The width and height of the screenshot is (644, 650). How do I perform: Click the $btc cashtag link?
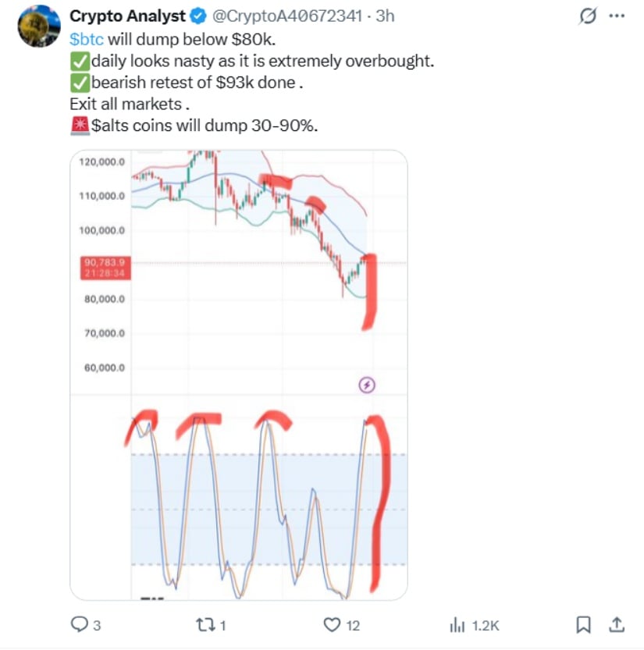[87, 38]
